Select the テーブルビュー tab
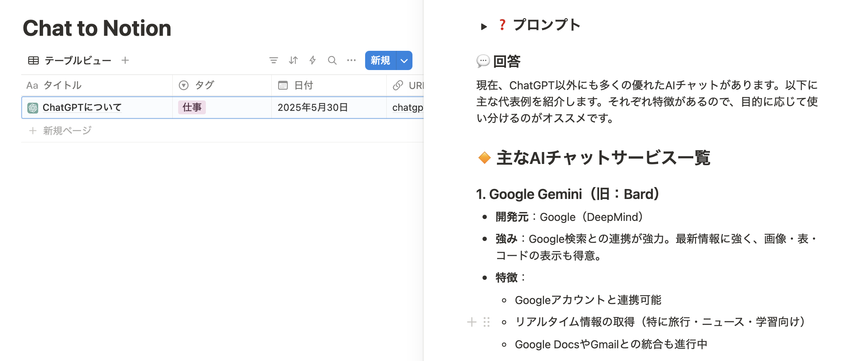The width and height of the screenshot is (868, 361). [70, 60]
